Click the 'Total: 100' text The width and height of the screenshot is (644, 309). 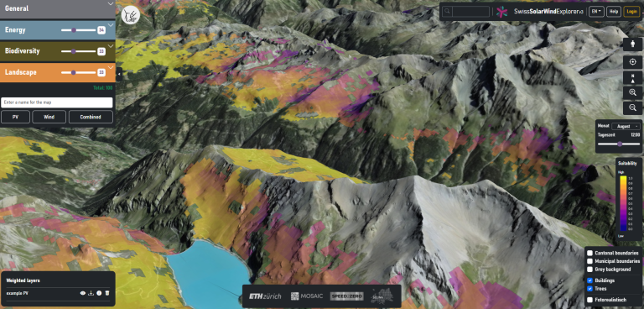coord(102,87)
